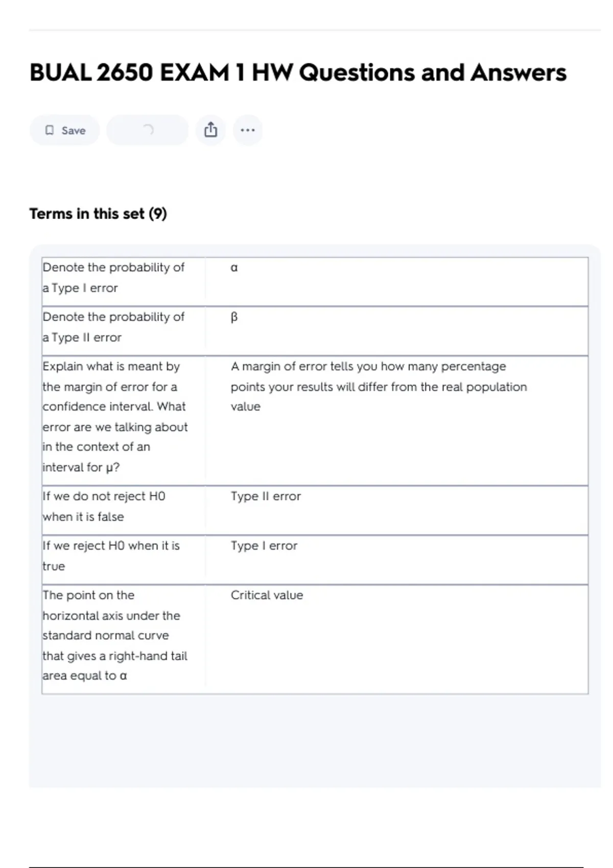Select the "do not reject H0 when false" term

coord(104,507)
